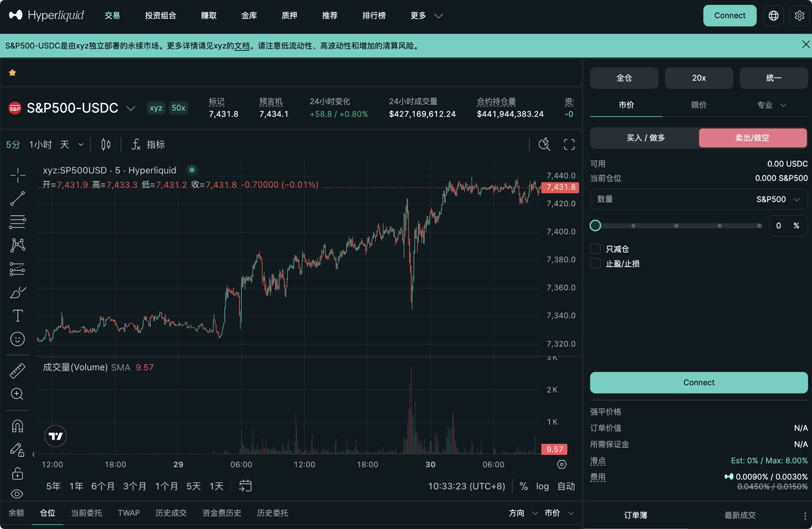This screenshot has height=529, width=812.
Task: Enable the reduce-only (只减仓) checkbox
Action: click(x=595, y=249)
